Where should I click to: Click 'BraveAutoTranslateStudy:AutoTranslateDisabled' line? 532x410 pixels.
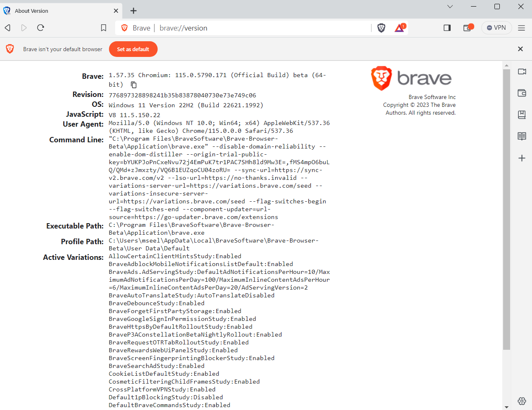[x=192, y=295]
